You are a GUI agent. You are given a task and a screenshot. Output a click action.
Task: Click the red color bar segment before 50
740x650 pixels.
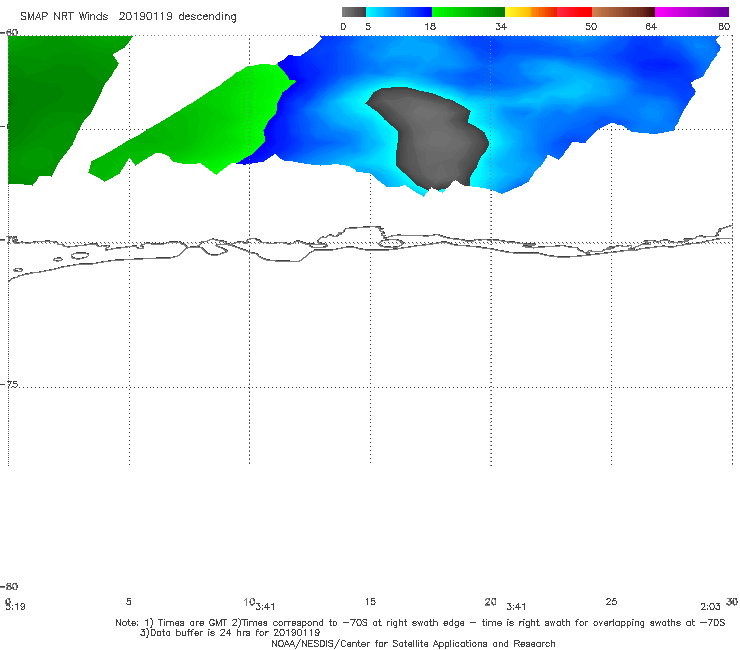coord(574,12)
